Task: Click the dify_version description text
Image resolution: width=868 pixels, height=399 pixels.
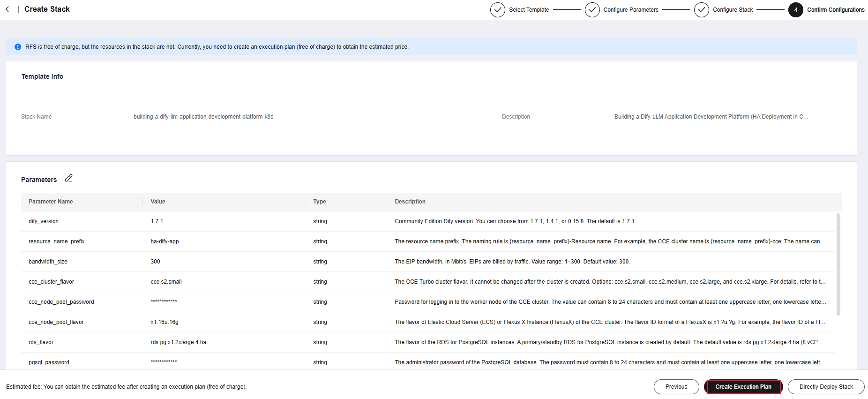Action: click(515, 221)
